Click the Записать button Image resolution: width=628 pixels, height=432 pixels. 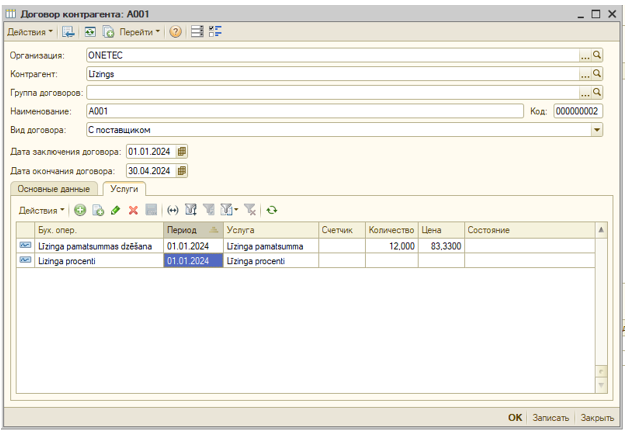coord(551,418)
